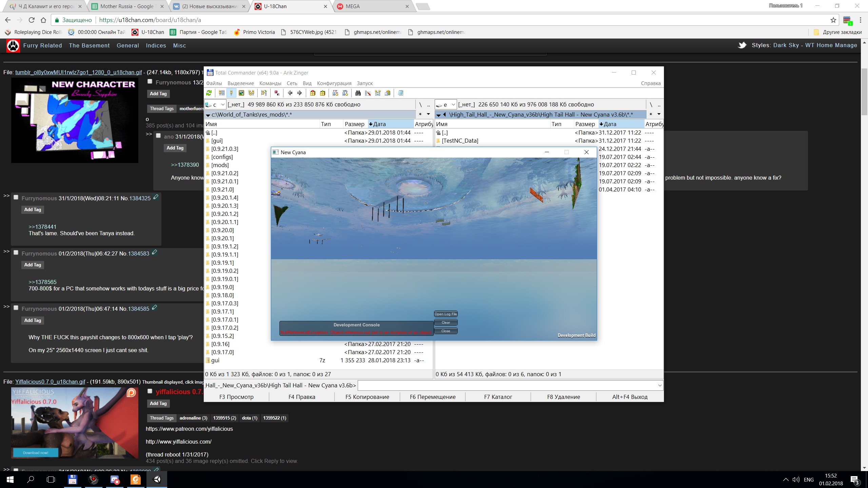Tick the checkbox beside post No.1384325
Viewport: 868px width, 488px height.
pyautogui.click(x=16, y=197)
